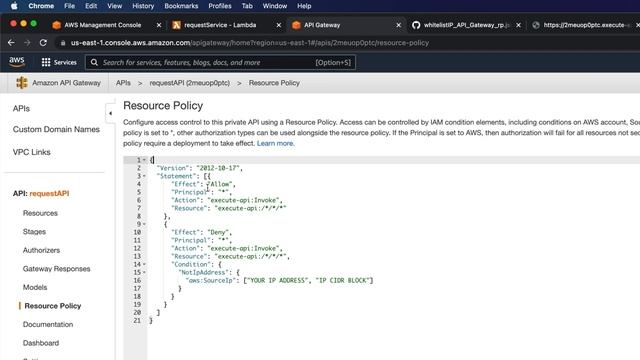The image size is (640, 360).
Task: Open the Services grid menu
Action: (x=59, y=62)
